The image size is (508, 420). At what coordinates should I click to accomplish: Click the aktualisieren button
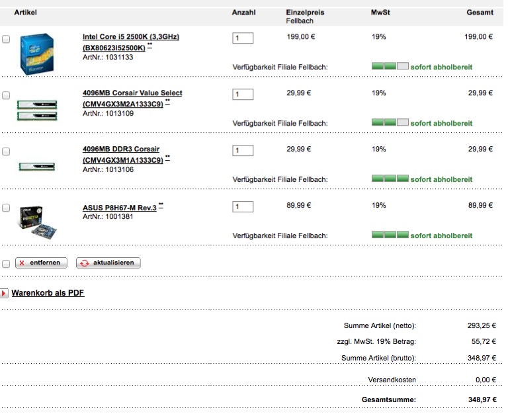coord(108,263)
